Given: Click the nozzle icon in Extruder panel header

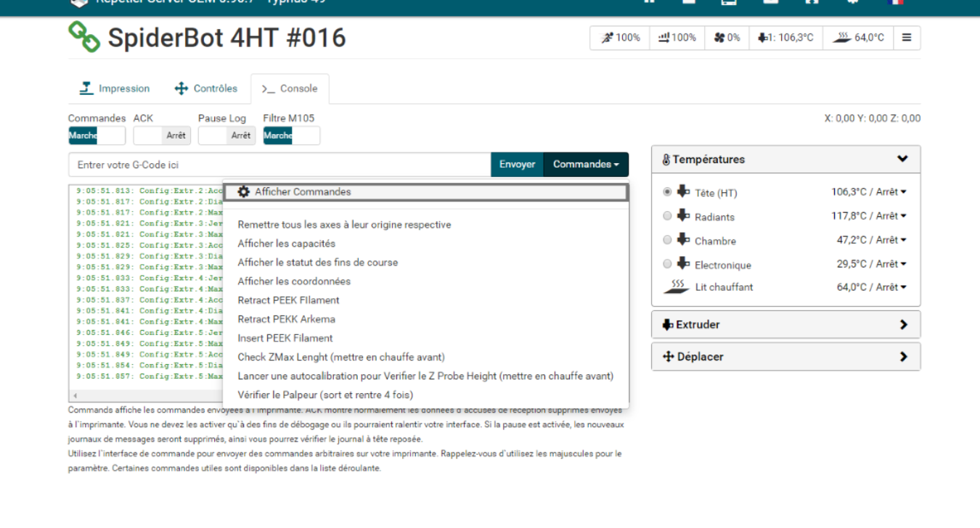Looking at the screenshot, I should [668, 325].
